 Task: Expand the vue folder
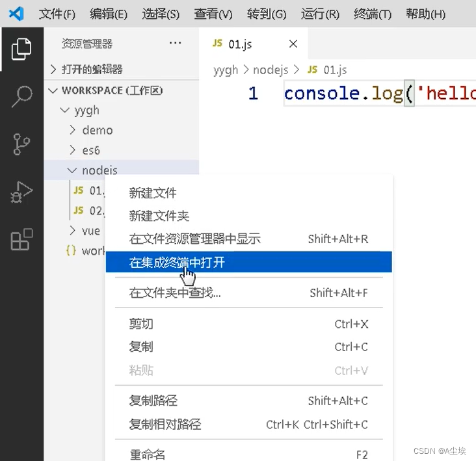[x=75, y=231]
